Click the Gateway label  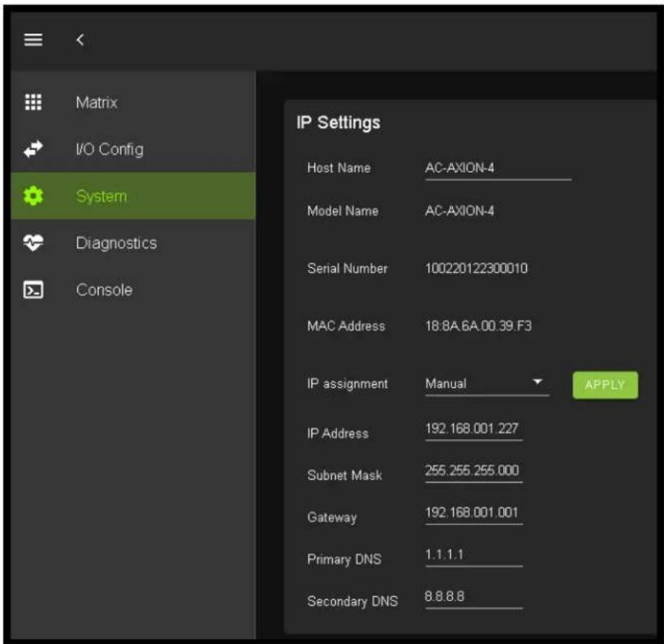(332, 517)
